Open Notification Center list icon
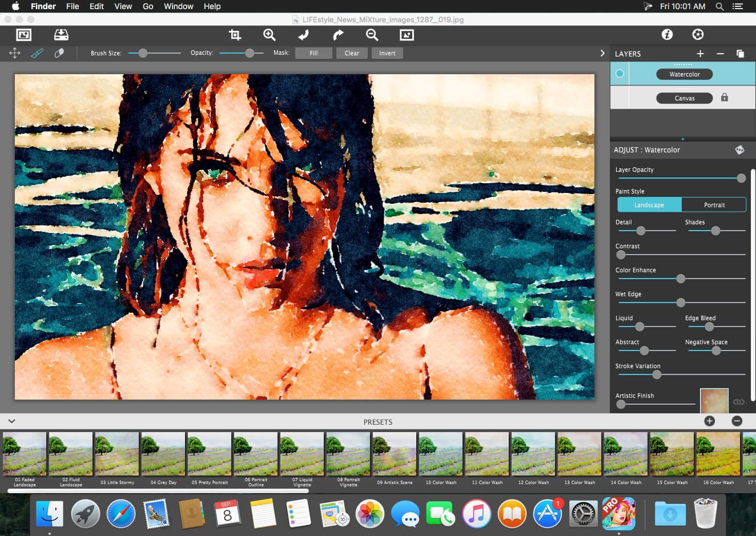This screenshot has width=756, height=536. pyautogui.click(x=738, y=6)
